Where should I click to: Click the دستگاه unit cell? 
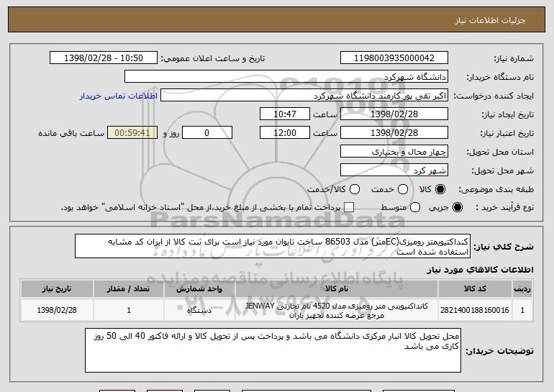click(x=199, y=310)
